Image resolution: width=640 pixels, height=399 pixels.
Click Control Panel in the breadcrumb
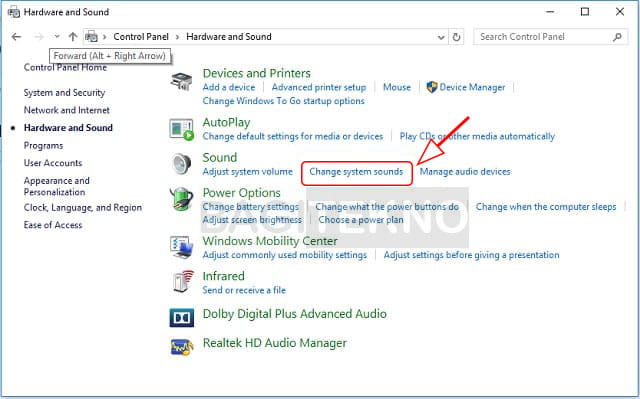[141, 37]
